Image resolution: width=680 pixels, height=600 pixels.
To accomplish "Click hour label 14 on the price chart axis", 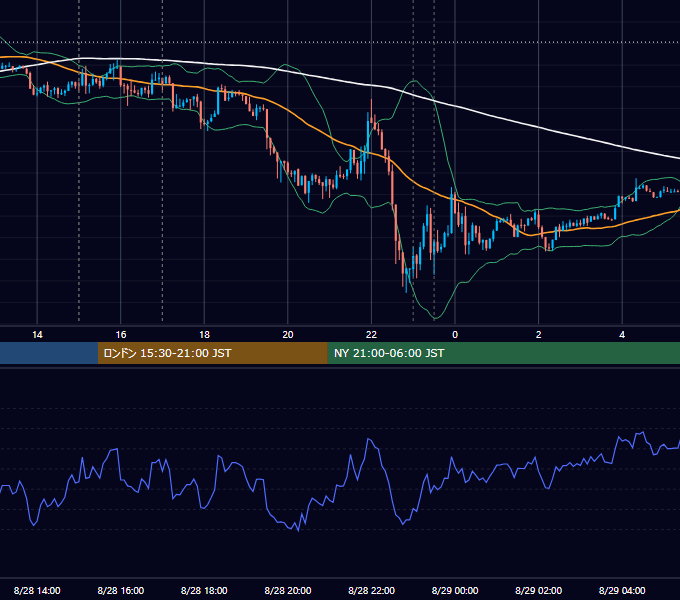I will click(37, 334).
